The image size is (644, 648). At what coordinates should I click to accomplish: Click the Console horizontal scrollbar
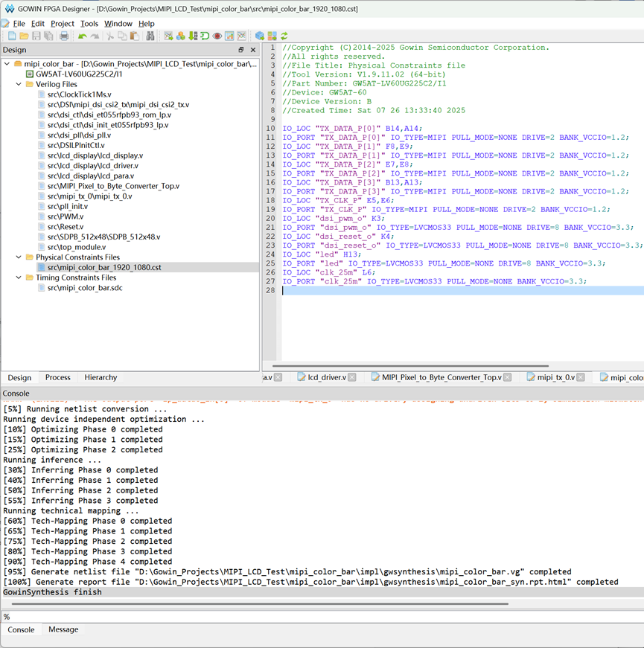pos(260,603)
